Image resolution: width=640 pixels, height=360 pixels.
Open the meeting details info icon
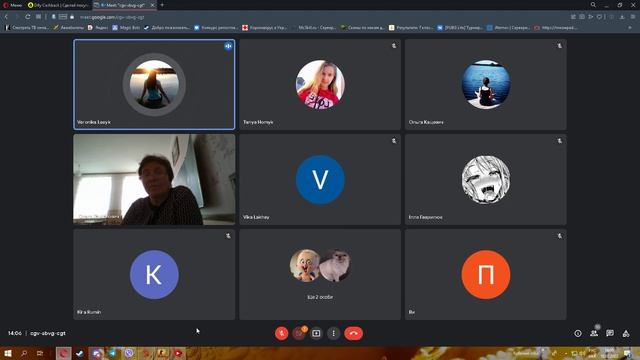(x=578, y=333)
